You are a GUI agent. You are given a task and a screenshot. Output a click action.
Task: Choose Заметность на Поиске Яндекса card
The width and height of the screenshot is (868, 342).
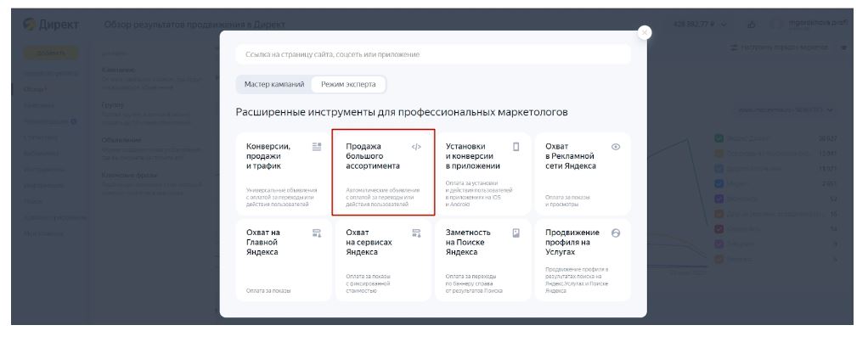[482, 260]
